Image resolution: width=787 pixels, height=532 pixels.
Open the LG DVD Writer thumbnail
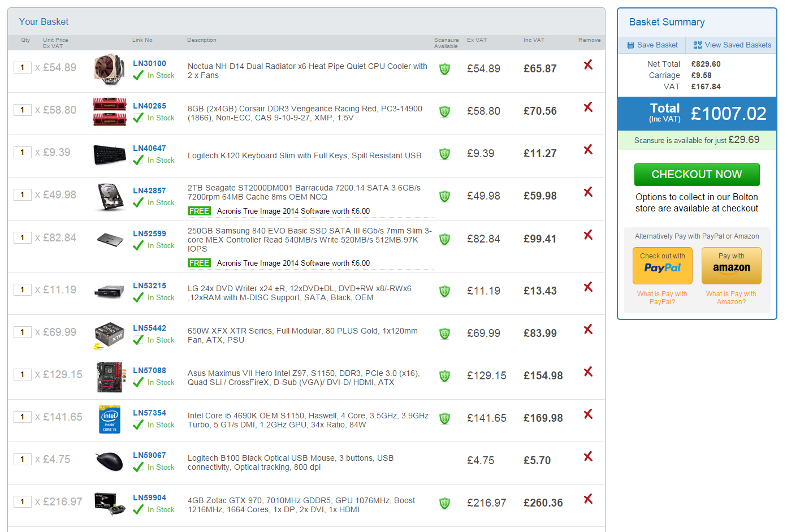tap(110, 292)
